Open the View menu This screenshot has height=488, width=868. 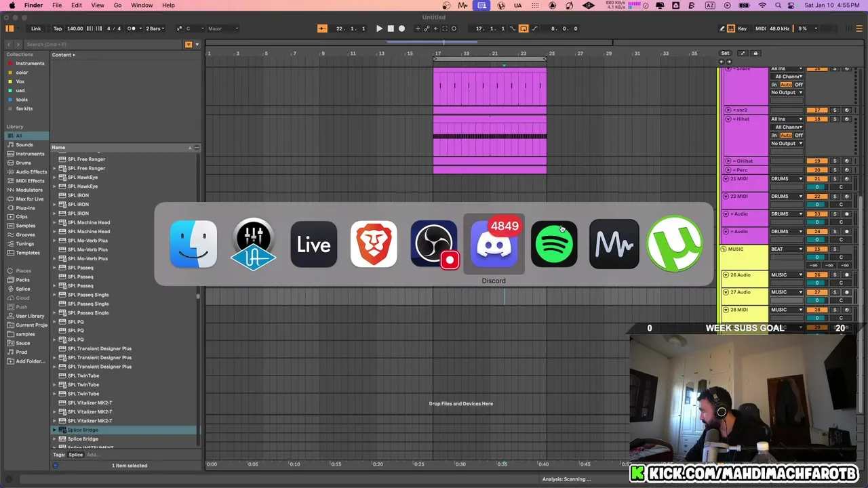coord(98,5)
